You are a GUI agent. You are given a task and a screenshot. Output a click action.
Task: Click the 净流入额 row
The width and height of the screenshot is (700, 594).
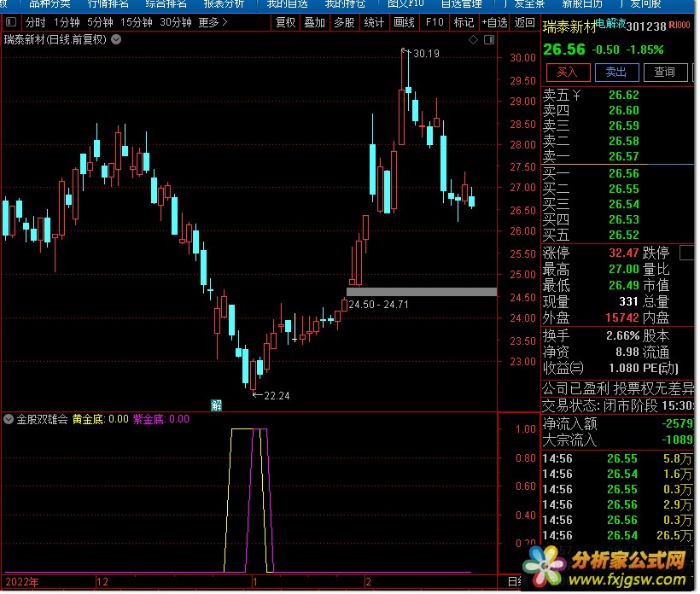click(620, 424)
